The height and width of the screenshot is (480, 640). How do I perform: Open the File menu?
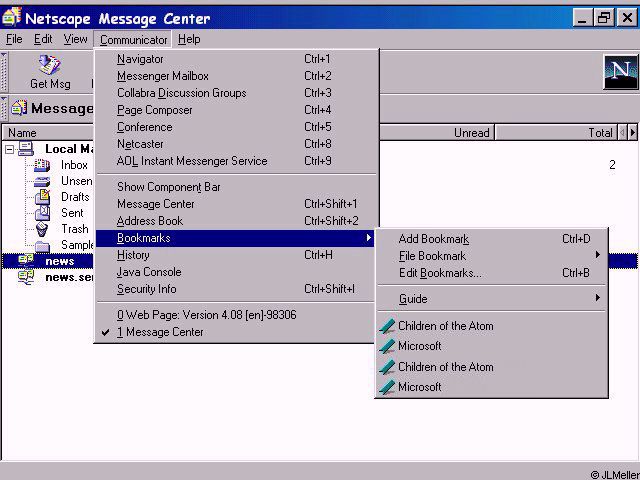[x=14, y=39]
